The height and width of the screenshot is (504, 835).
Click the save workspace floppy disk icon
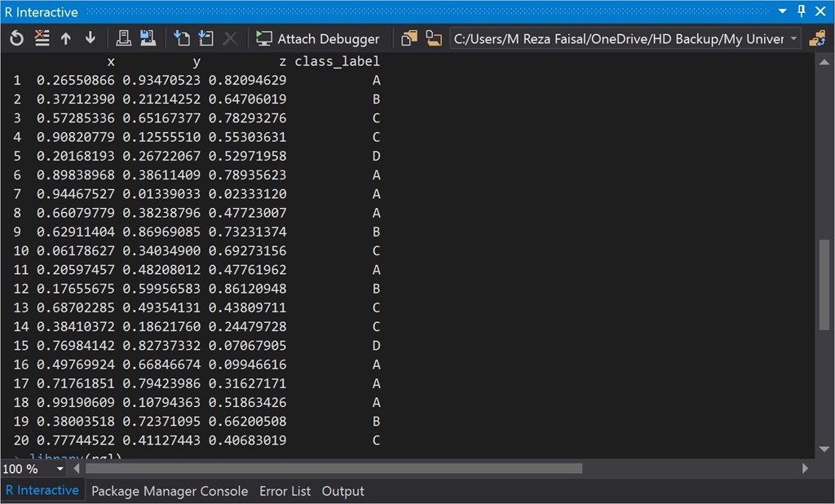pos(148,38)
